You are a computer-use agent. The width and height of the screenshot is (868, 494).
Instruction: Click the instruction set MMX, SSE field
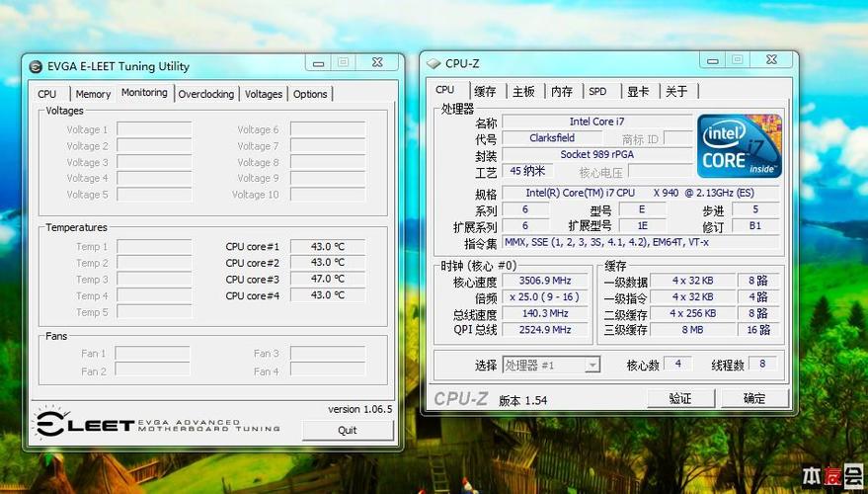point(641,242)
